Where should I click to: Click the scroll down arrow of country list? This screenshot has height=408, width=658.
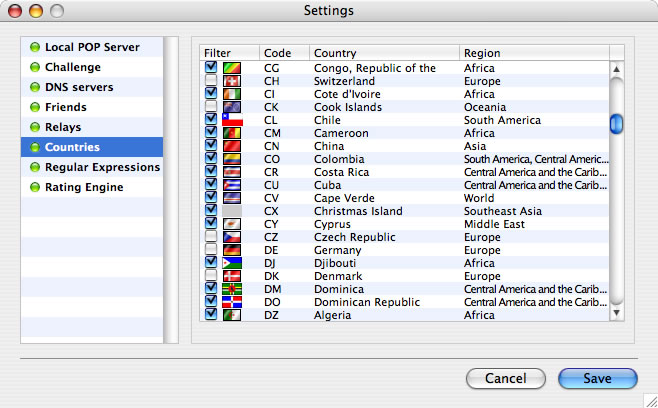pos(616,313)
